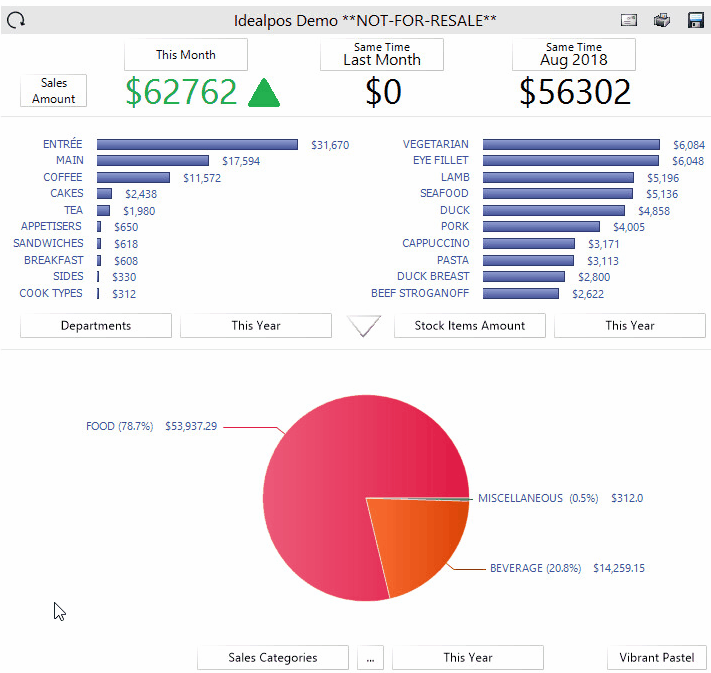Change This Year period for Stock Items chart

coord(629,325)
